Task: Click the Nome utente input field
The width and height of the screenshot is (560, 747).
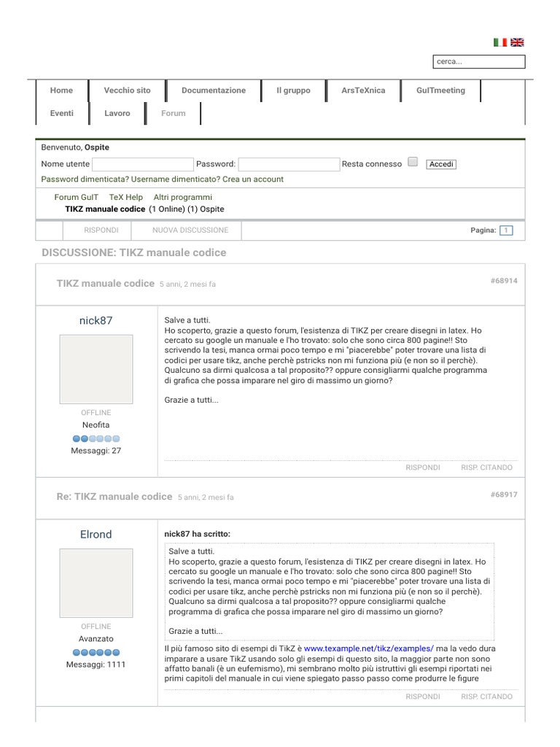Action: (142, 164)
